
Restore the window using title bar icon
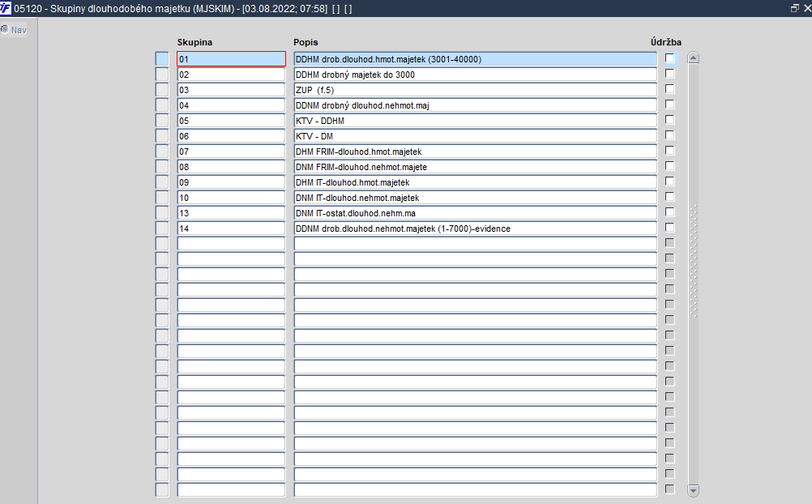(x=795, y=8)
